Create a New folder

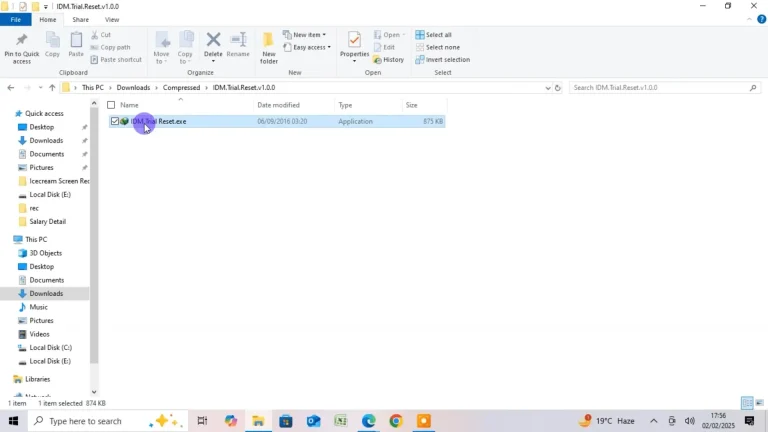268,48
